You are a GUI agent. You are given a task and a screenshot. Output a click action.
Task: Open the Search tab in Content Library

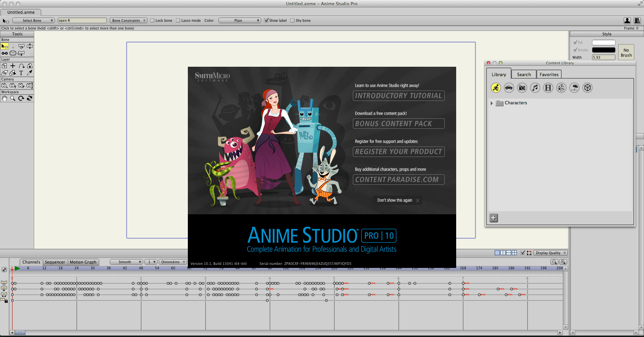(x=524, y=74)
